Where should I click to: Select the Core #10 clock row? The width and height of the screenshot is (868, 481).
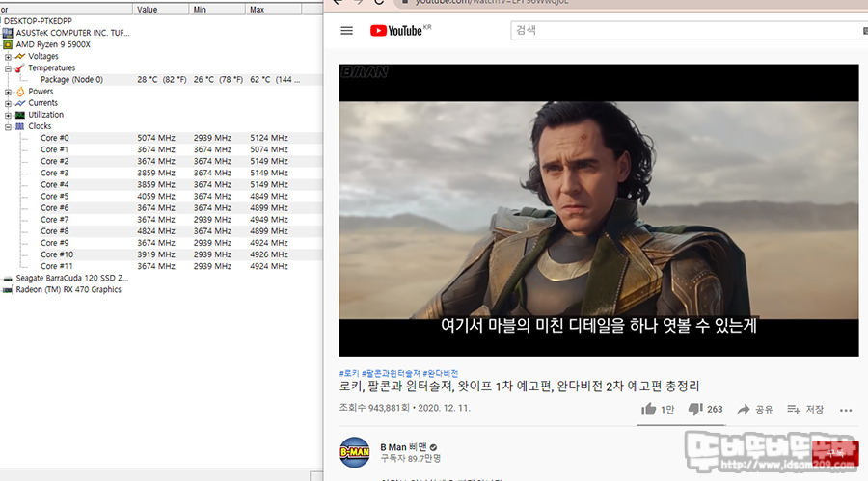click(x=161, y=254)
